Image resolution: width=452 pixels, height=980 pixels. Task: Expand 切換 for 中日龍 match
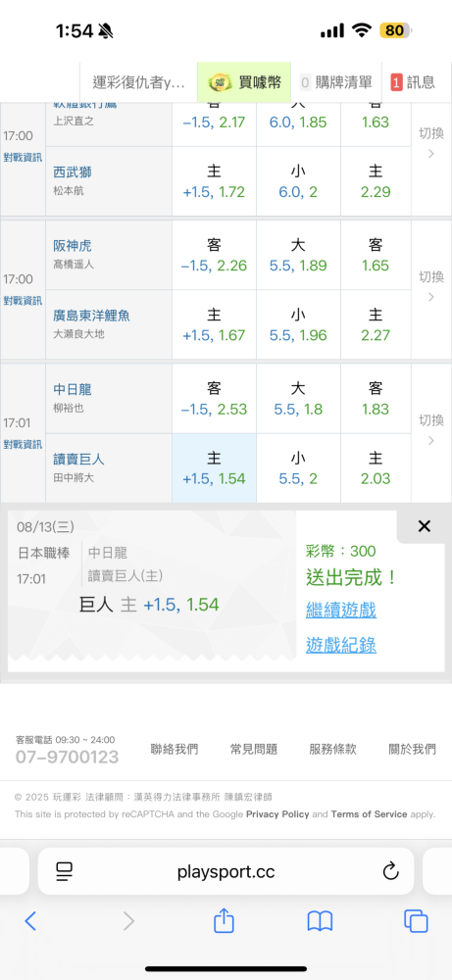(430, 429)
